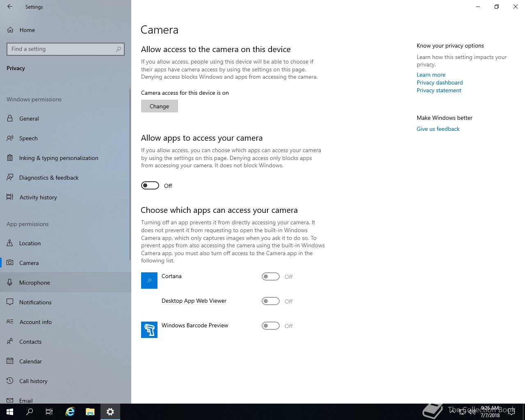Click the Change button for device camera access

click(x=160, y=106)
